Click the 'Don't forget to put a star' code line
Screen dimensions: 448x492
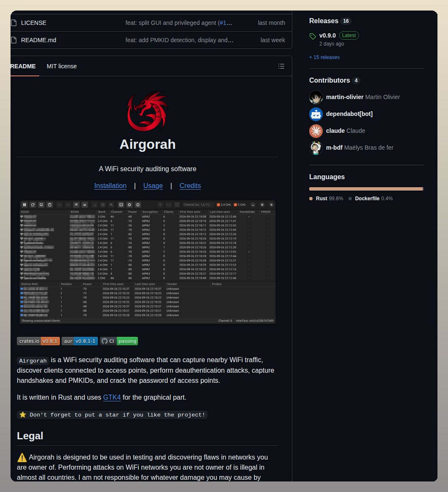[x=112, y=415]
